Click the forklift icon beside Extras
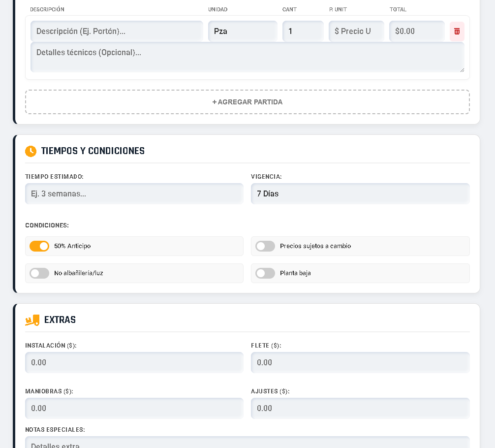 [32, 320]
